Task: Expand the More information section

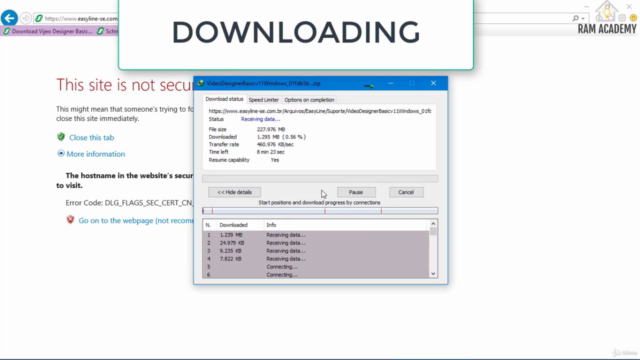Action: 61,153
